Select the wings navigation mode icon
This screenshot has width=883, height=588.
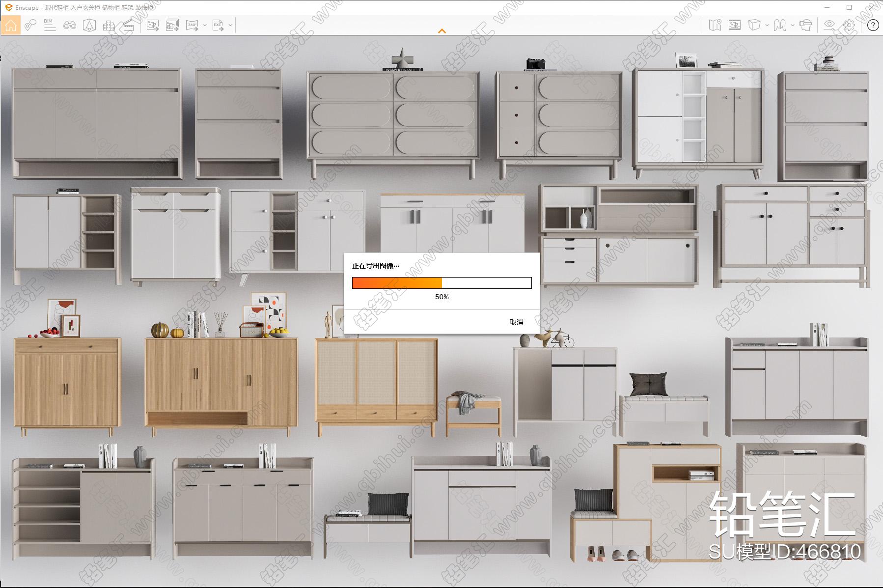(780, 25)
